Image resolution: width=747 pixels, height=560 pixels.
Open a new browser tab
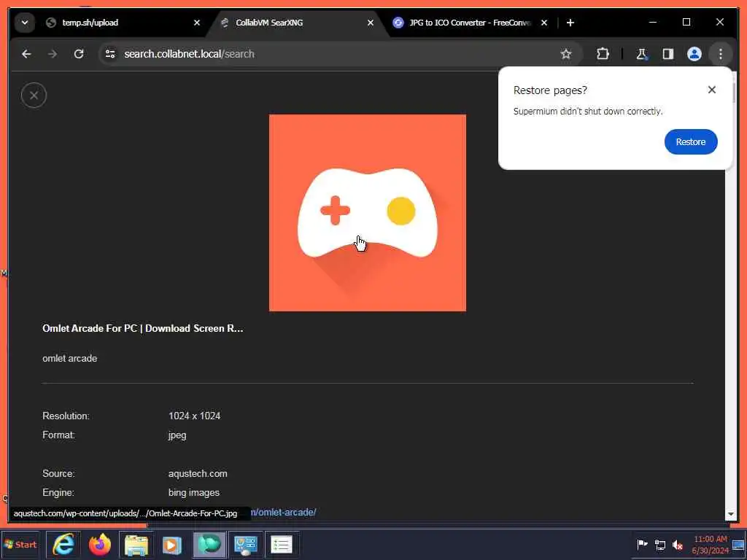pos(570,23)
